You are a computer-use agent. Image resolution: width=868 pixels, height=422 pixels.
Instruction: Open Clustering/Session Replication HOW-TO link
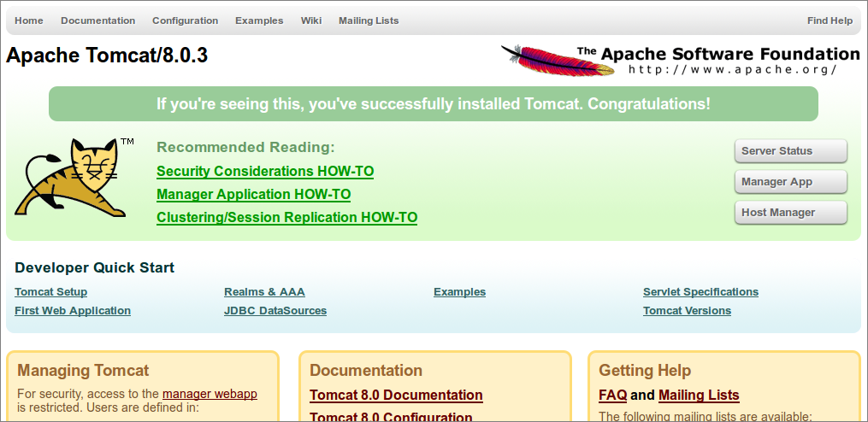click(x=286, y=217)
